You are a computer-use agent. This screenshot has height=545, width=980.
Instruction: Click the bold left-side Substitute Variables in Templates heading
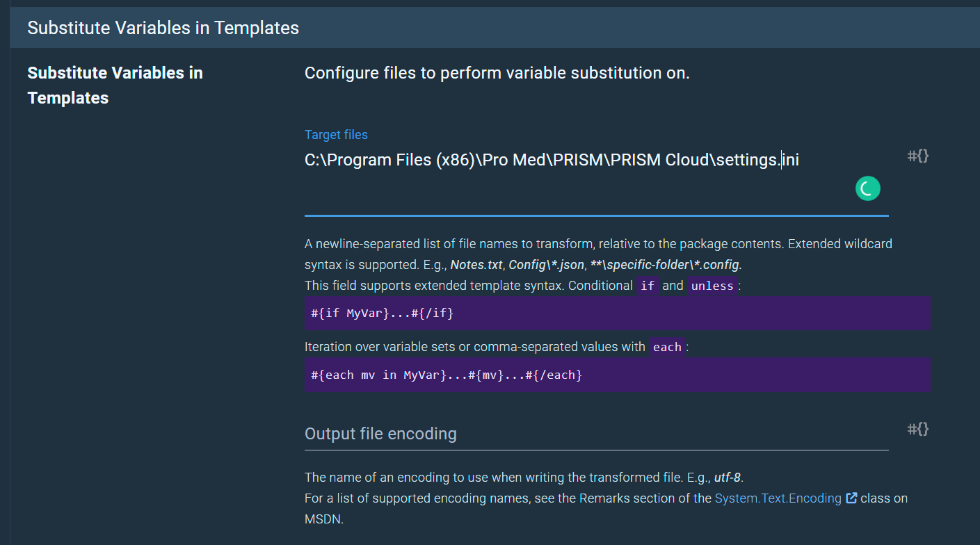coord(115,85)
